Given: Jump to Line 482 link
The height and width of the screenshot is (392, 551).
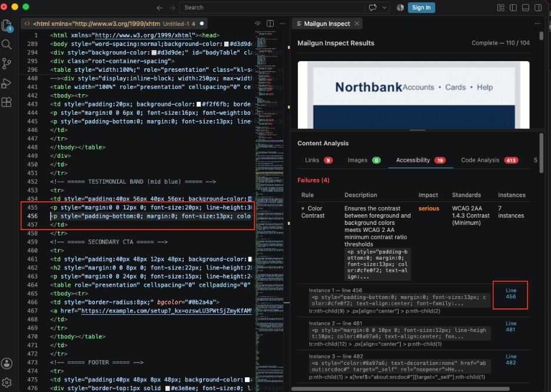Looking at the screenshot, I should click(510, 359).
